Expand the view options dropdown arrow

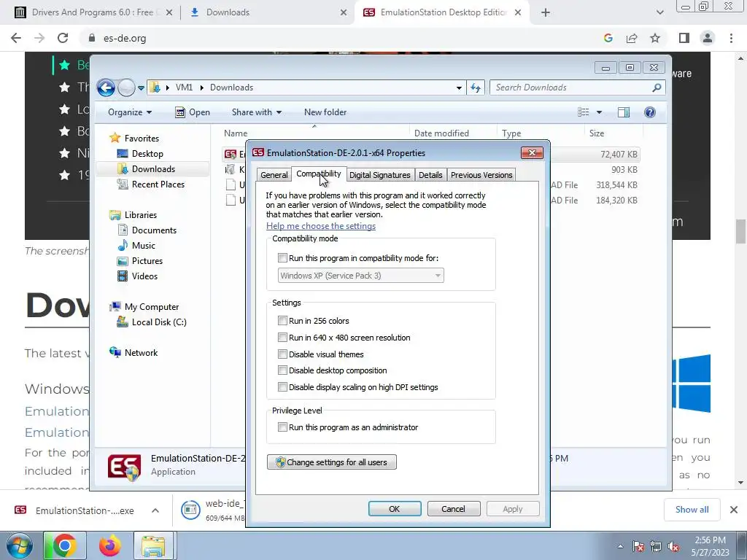599,112
